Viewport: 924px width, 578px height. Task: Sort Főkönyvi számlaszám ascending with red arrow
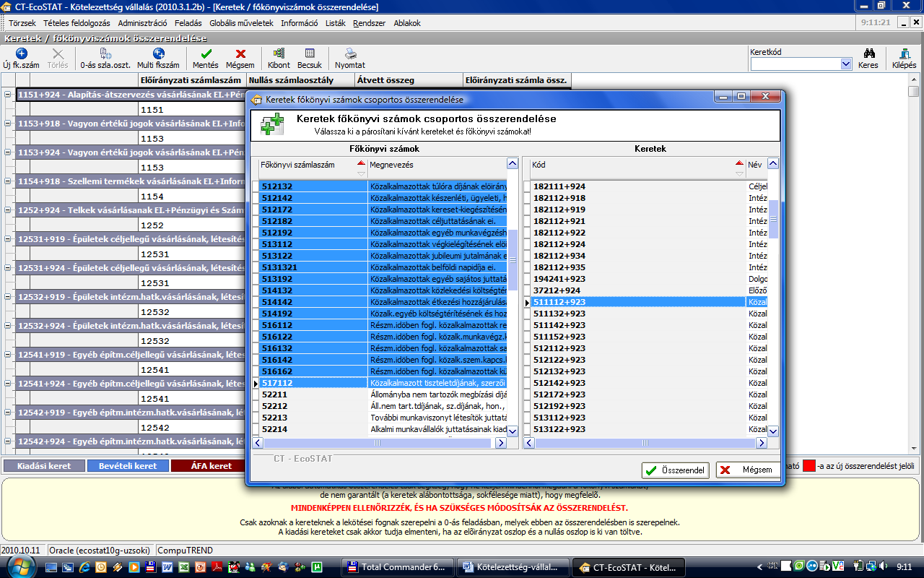click(362, 163)
